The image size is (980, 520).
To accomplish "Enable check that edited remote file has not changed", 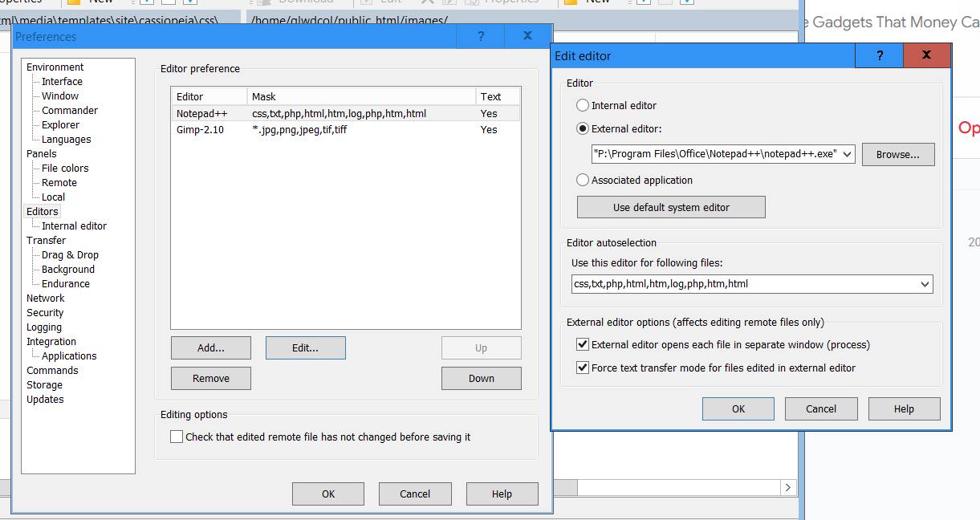I will click(x=177, y=437).
